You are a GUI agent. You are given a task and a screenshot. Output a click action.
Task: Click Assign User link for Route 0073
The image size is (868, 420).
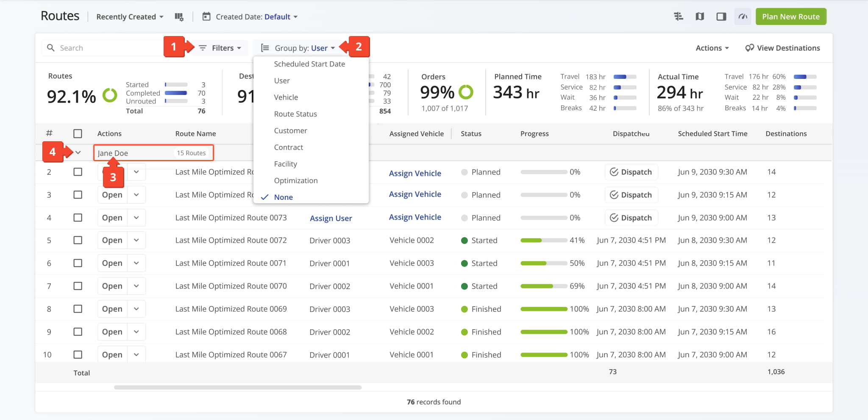(x=331, y=218)
